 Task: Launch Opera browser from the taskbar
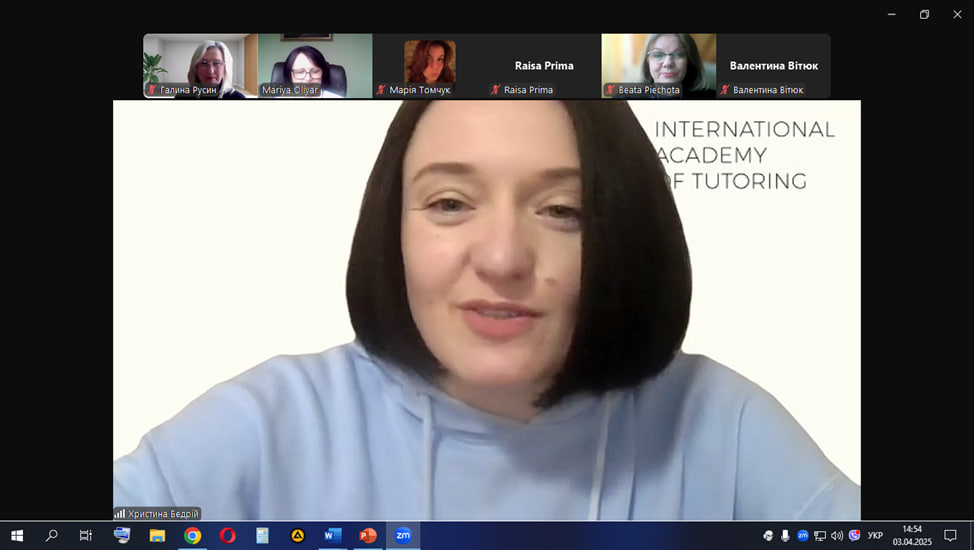point(227,536)
